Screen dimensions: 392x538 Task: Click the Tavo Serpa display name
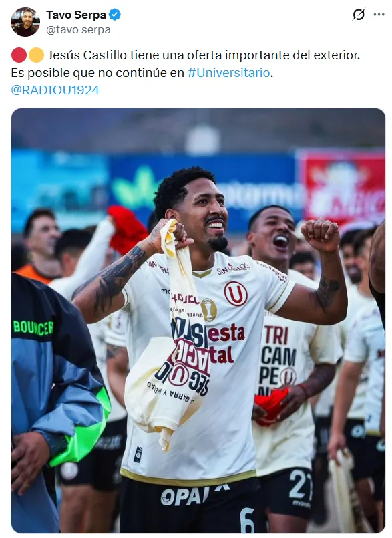pyautogui.click(x=76, y=15)
